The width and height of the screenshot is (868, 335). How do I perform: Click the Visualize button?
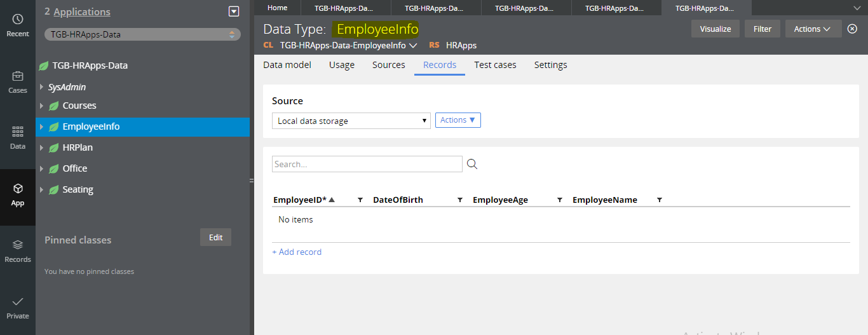tap(715, 29)
